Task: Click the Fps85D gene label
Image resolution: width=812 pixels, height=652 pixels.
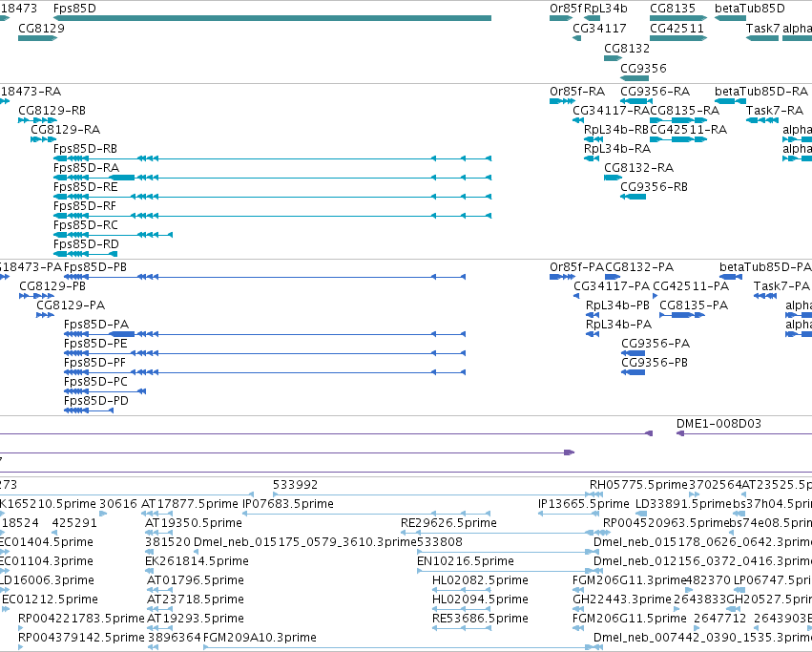Action: coord(74,9)
